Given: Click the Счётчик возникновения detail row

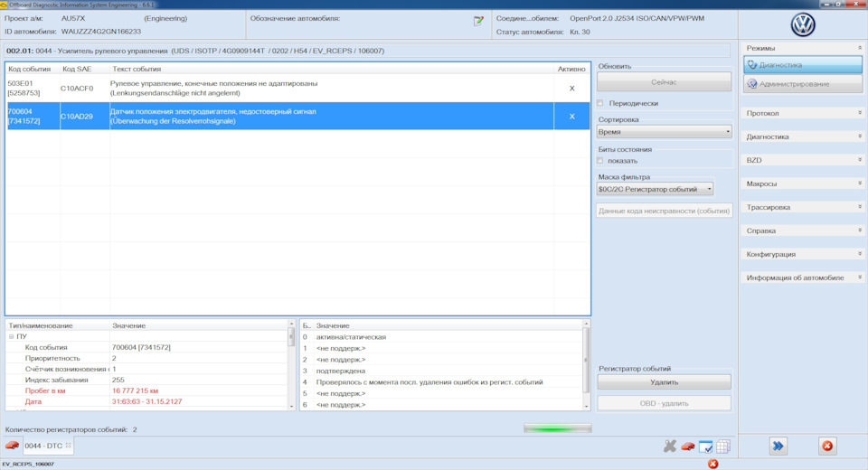Looking at the screenshot, I should point(146,369).
